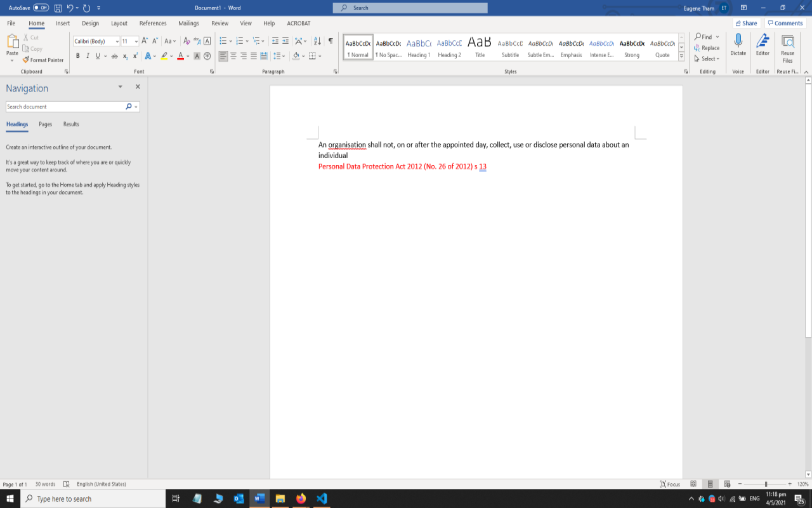The image size is (812, 508).
Task: Open the line spacing dropdown
Action: click(278, 56)
